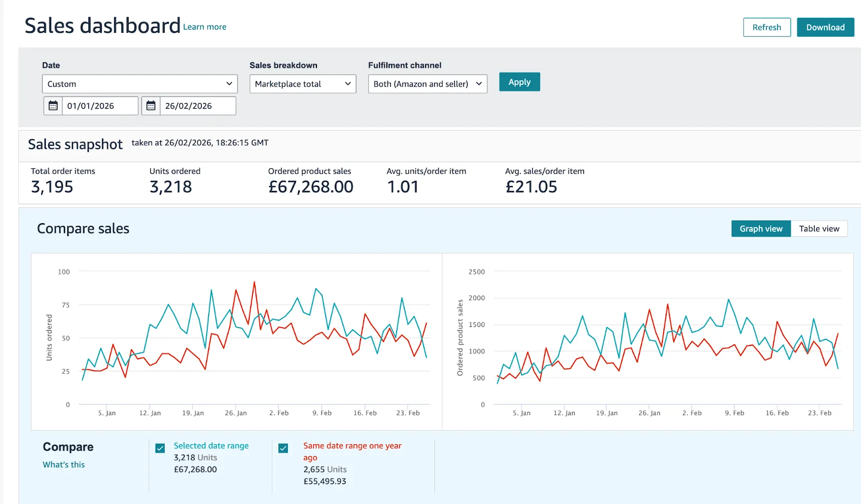Switch to Table view tab
The width and height of the screenshot is (861, 504).
click(x=818, y=229)
